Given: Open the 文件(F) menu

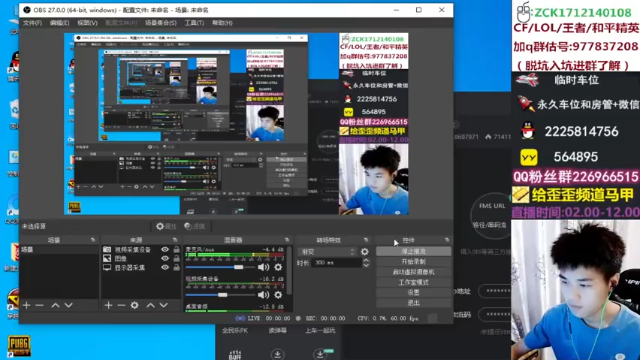Looking at the screenshot, I should 32,23.
